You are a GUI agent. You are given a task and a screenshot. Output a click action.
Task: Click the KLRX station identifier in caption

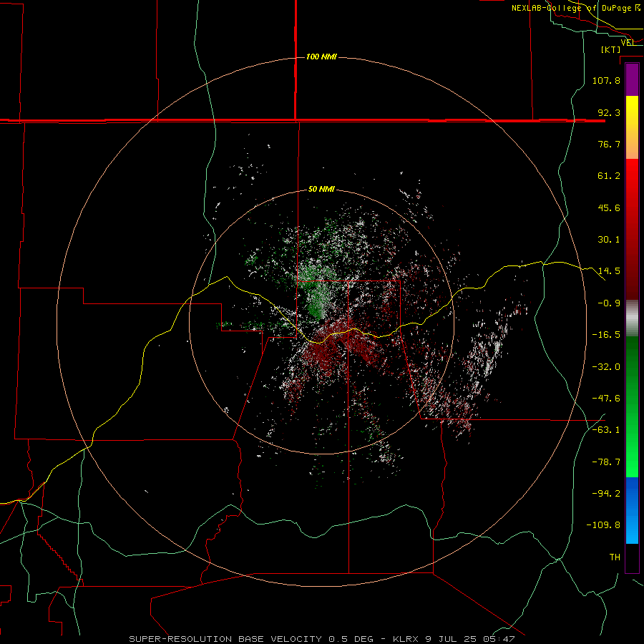(x=406, y=639)
